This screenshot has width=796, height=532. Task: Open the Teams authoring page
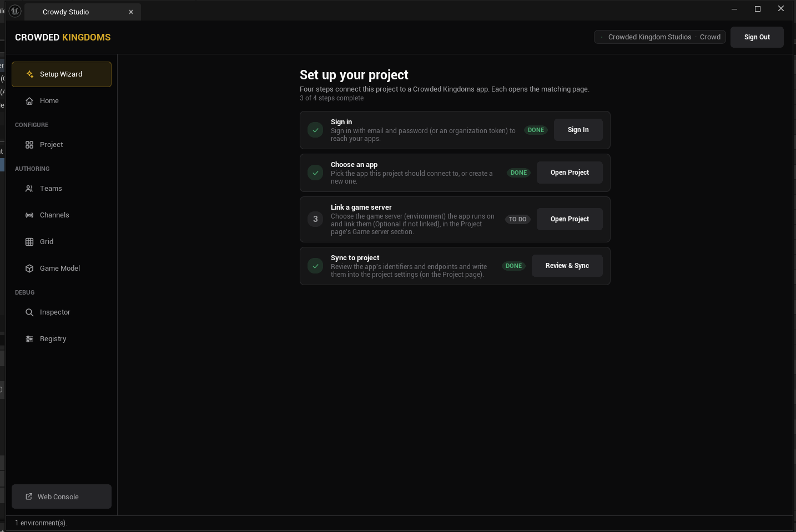pos(62,189)
